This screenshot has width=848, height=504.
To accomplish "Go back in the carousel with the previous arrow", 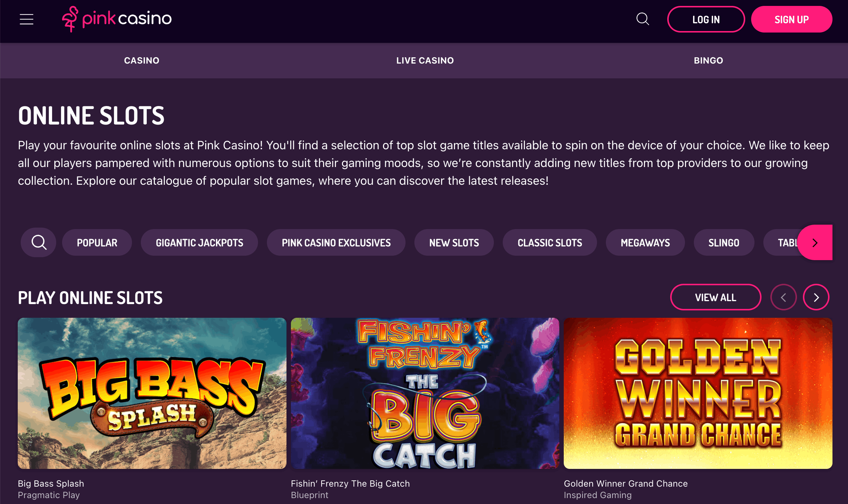I will click(x=784, y=297).
